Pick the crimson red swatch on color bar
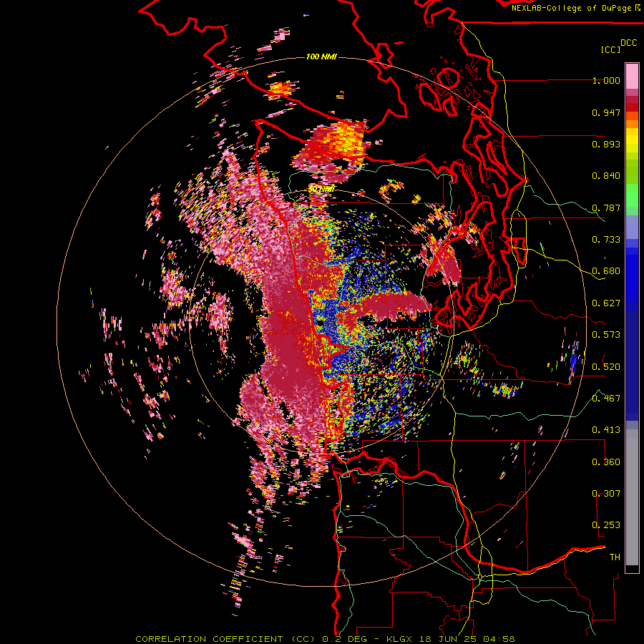The height and width of the screenshot is (644, 644). (632, 99)
